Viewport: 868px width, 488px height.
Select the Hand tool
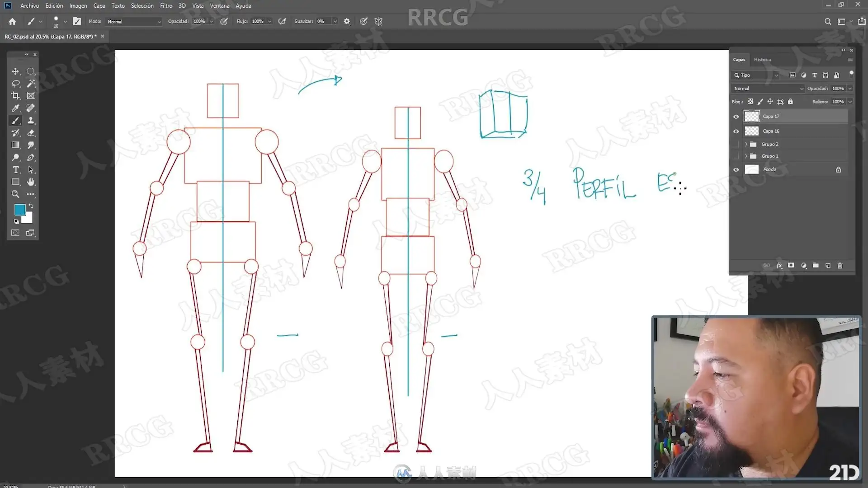(x=31, y=182)
